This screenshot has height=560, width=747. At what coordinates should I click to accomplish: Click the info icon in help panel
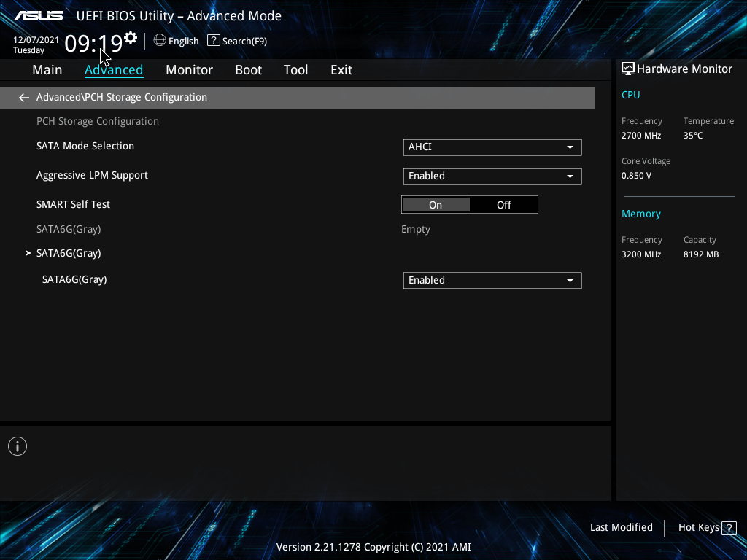click(18, 446)
